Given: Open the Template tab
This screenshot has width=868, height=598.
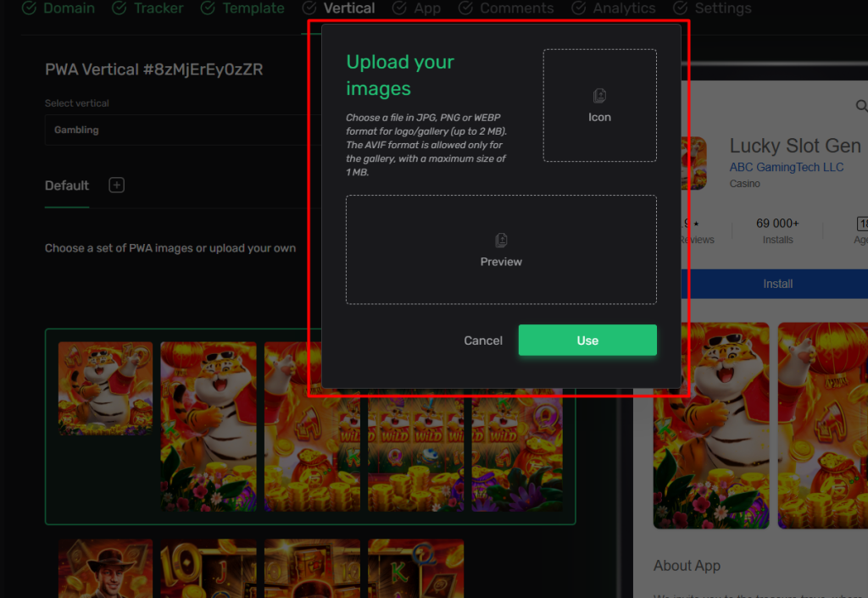Looking at the screenshot, I should coord(253,8).
